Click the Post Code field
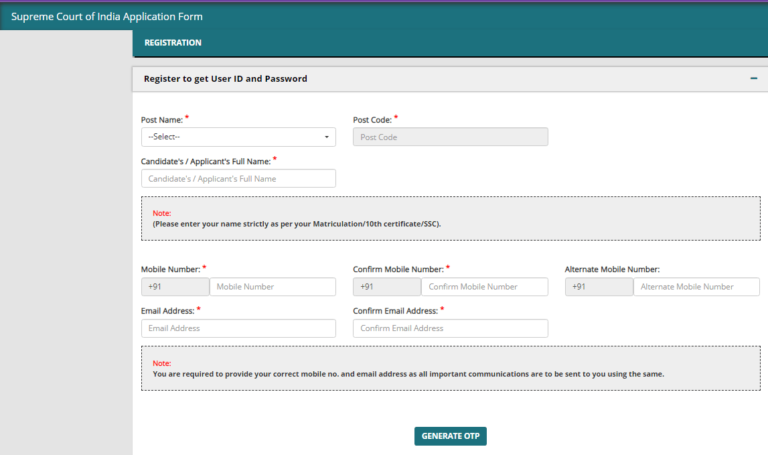Image resolution: width=768 pixels, height=455 pixels. coord(450,137)
